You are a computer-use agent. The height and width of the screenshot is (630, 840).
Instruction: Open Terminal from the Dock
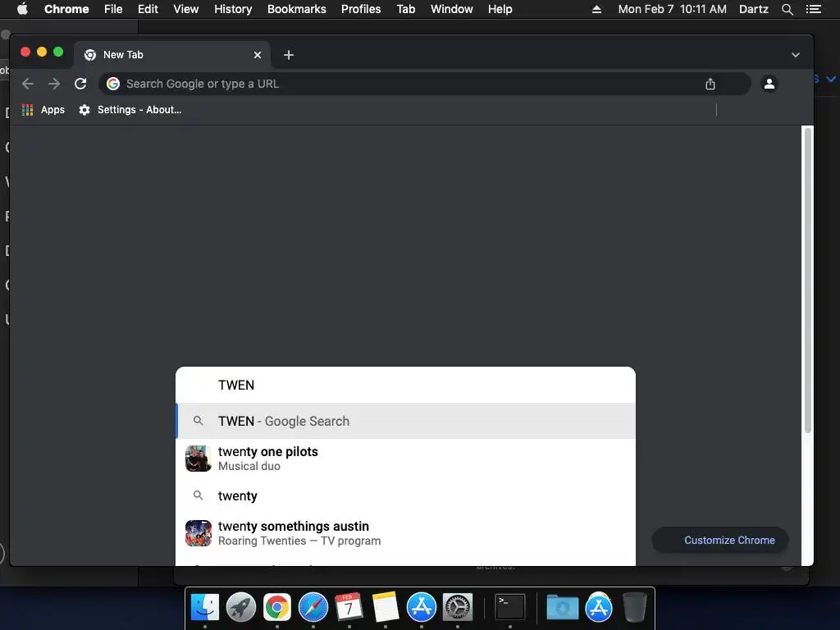pos(509,607)
